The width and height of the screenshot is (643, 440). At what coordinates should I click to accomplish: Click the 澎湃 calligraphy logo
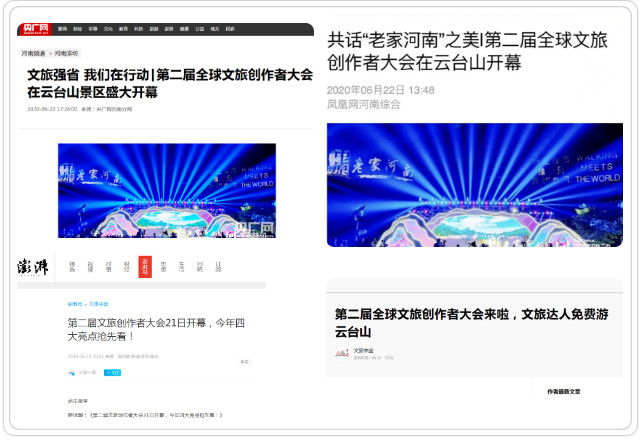click(x=32, y=267)
